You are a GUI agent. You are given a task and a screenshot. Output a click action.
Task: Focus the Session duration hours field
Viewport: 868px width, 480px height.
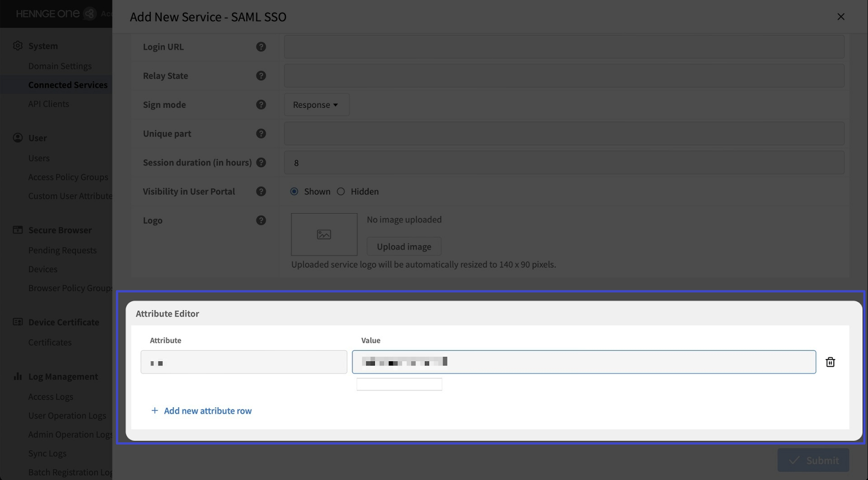coord(564,163)
